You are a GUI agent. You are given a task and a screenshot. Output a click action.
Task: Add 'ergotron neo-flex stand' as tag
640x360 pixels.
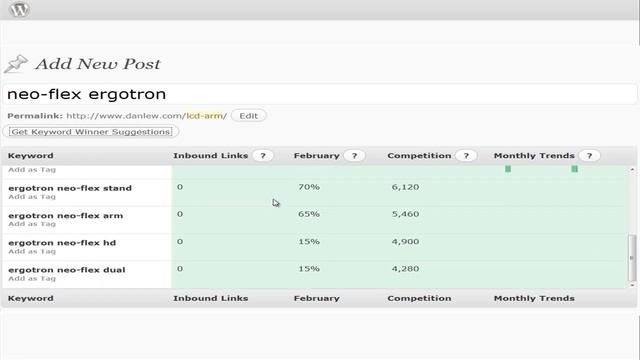click(x=32, y=197)
